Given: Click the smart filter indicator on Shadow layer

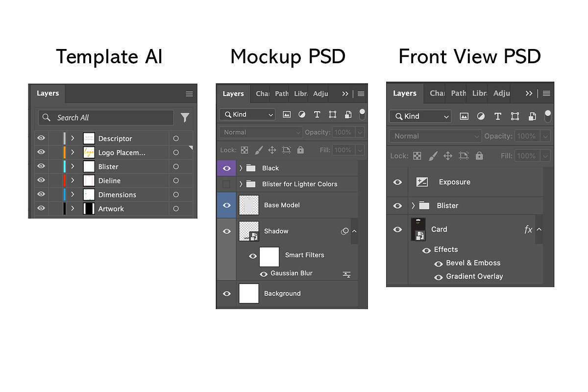Looking at the screenshot, I should 344,231.
